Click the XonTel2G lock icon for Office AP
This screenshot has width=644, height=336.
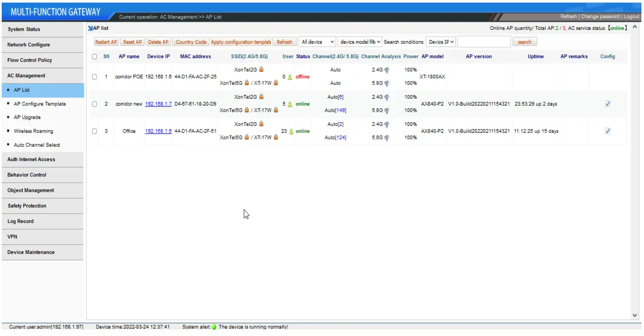[x=261, y=124]
